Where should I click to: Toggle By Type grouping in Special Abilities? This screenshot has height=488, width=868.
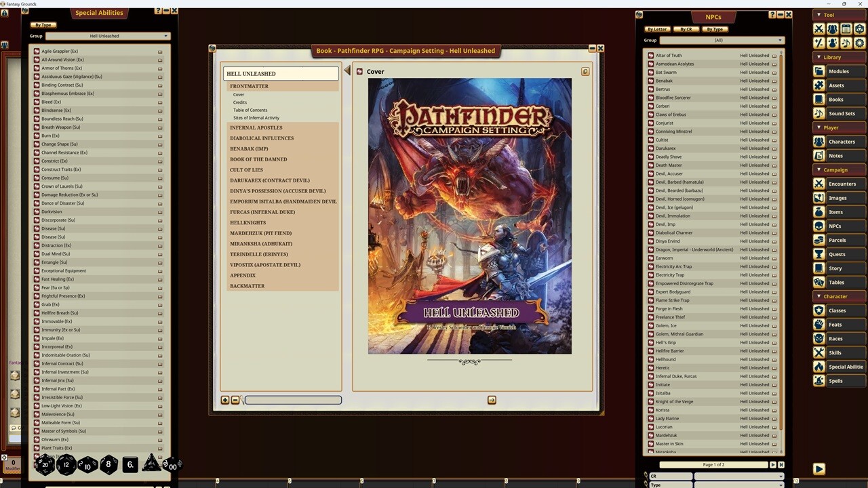pyautogui.click(x=43, y=24)
